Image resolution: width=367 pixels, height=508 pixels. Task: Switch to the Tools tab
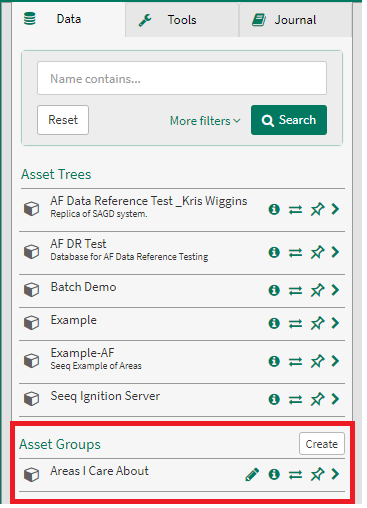pos(182,20)
